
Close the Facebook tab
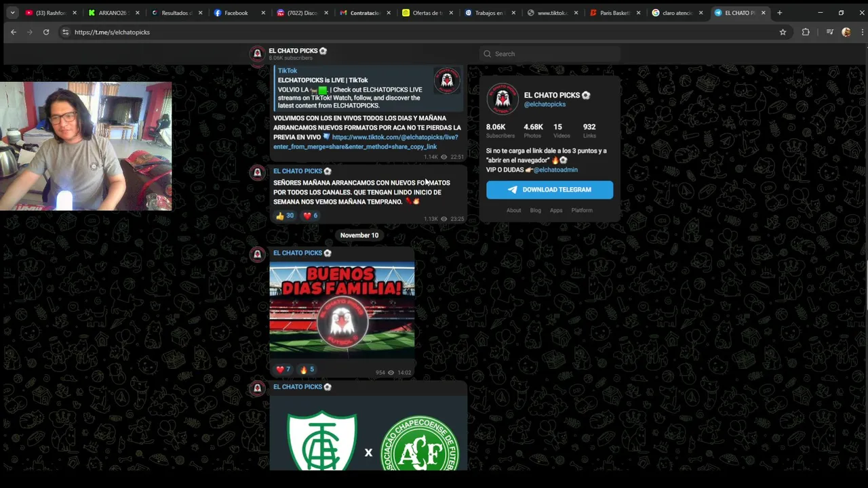pos(263,13)
